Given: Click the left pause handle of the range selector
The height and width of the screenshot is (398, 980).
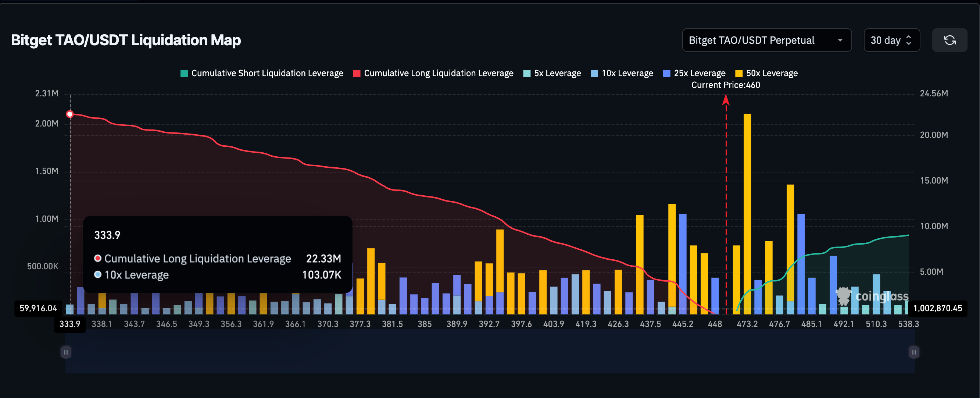Looking at the screenshot, I should (65, 352).
